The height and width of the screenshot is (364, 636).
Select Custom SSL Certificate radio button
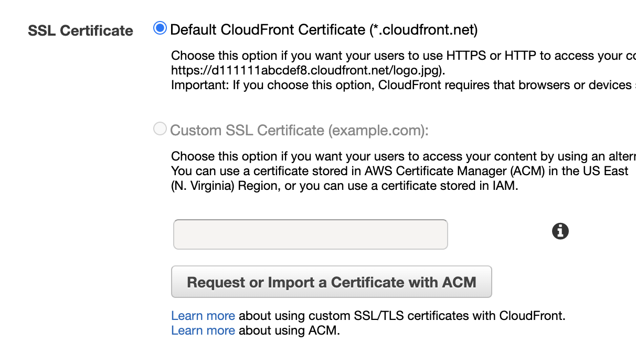click(160, 129)
